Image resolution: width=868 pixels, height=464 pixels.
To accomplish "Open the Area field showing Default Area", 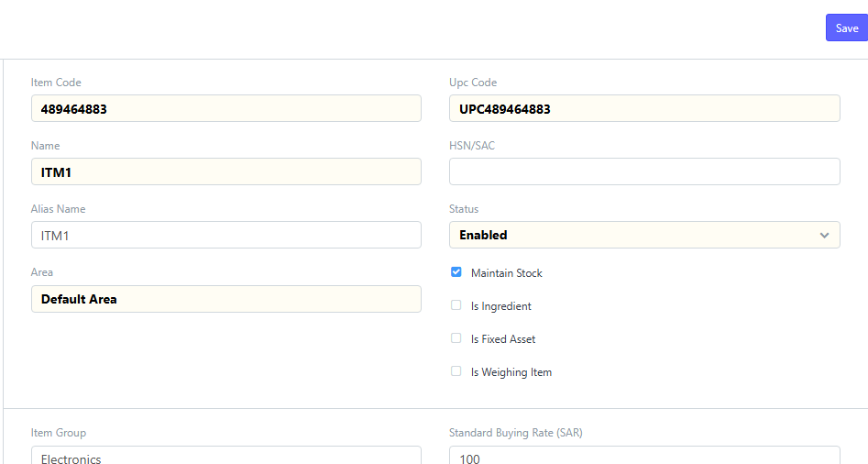I will [x=225, y=299].
